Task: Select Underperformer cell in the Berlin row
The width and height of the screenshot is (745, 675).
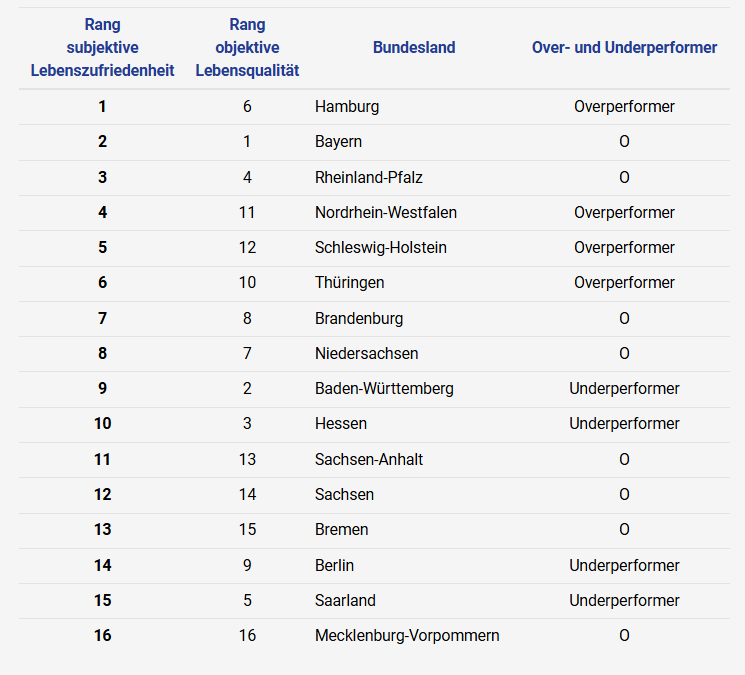Action: pyautogui.click(x=624, y=566)
